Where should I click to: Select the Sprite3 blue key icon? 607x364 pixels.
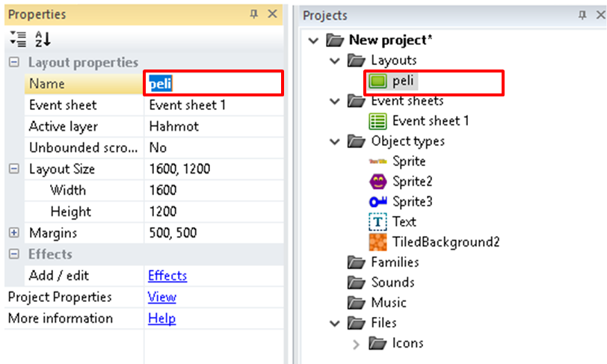[x=379, y=202]
